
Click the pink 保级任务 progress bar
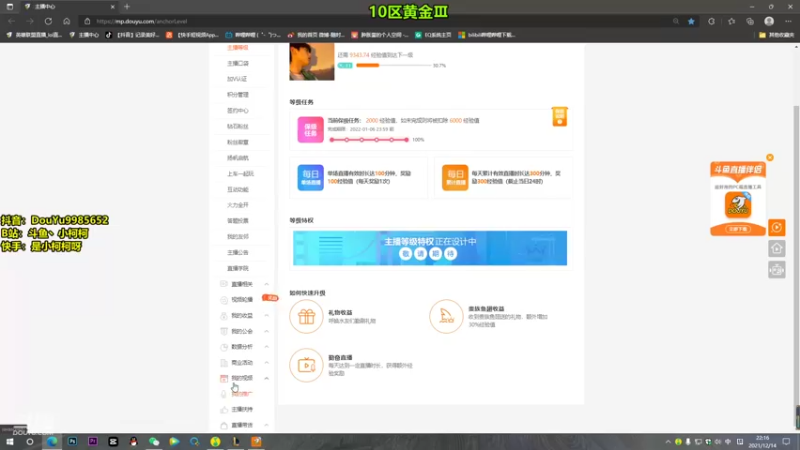(x=369, y=140)
